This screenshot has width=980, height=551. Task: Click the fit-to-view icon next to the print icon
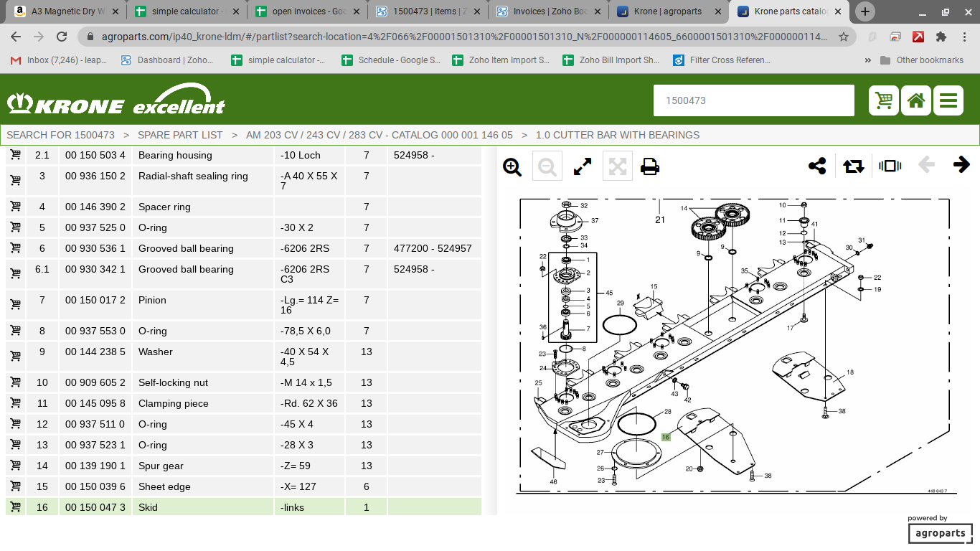pyautogui.click(x=617, y=166)
